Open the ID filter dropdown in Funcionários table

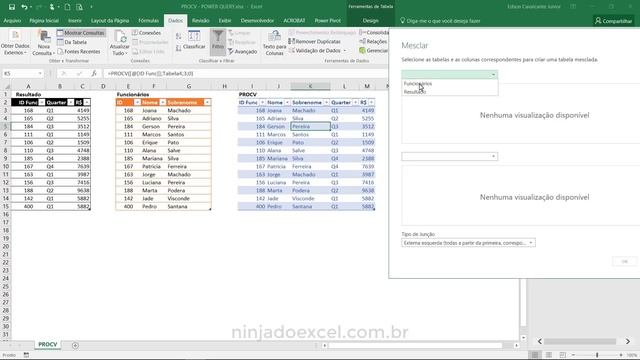click(137, 102)
